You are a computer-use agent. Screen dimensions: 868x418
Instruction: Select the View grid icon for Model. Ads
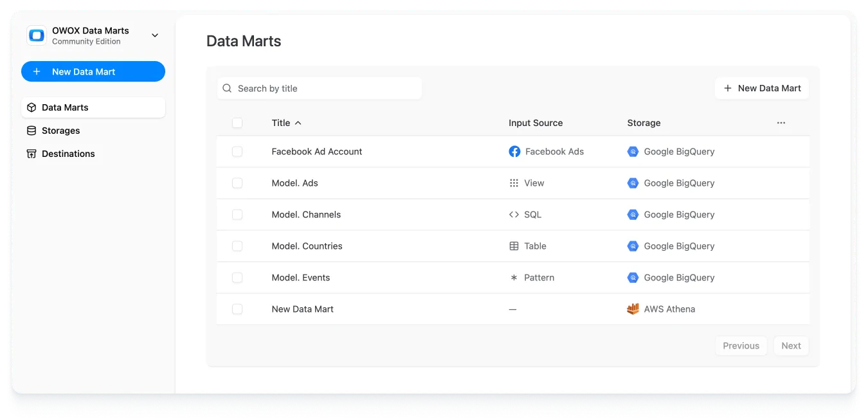[513, 183]
